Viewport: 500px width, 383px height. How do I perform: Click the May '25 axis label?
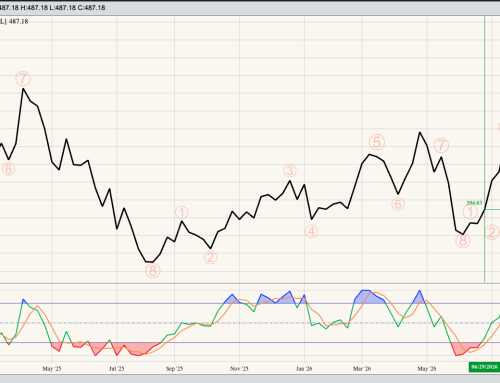[x=52, y=369]
